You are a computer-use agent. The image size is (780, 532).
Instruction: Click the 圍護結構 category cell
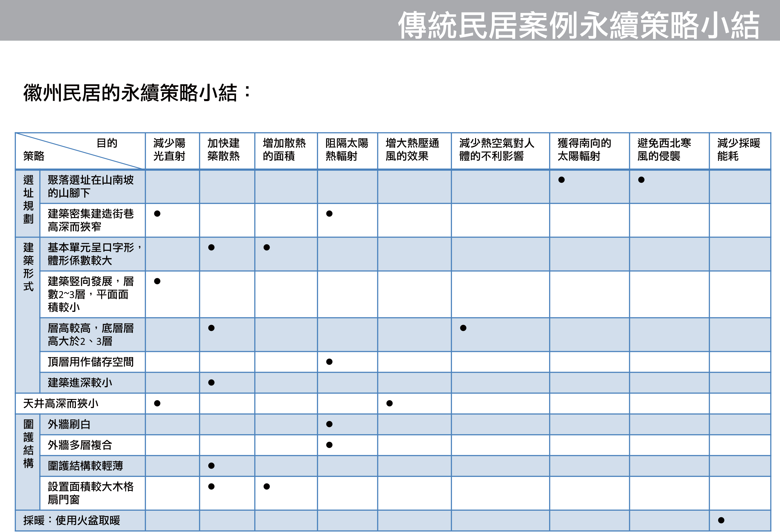pos(28,443)
